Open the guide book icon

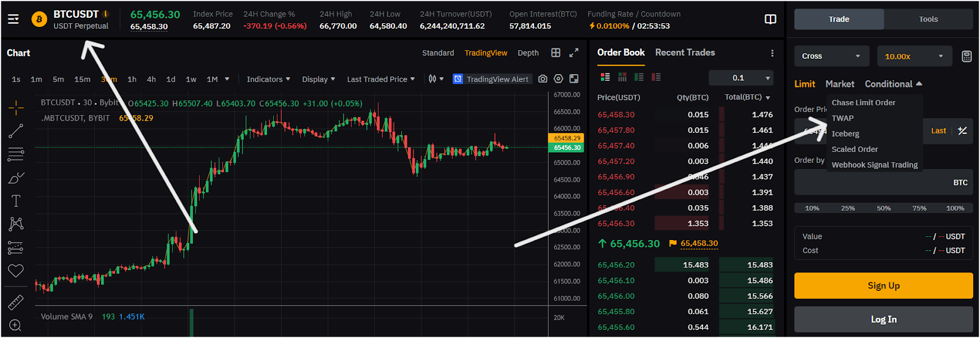coord(771,20)
